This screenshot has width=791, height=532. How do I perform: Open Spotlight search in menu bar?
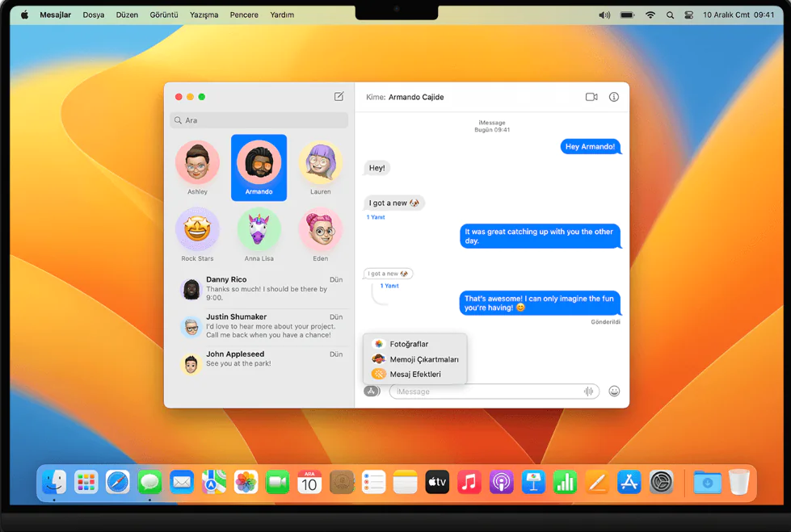pyautogui.click(x=670, y=15)
